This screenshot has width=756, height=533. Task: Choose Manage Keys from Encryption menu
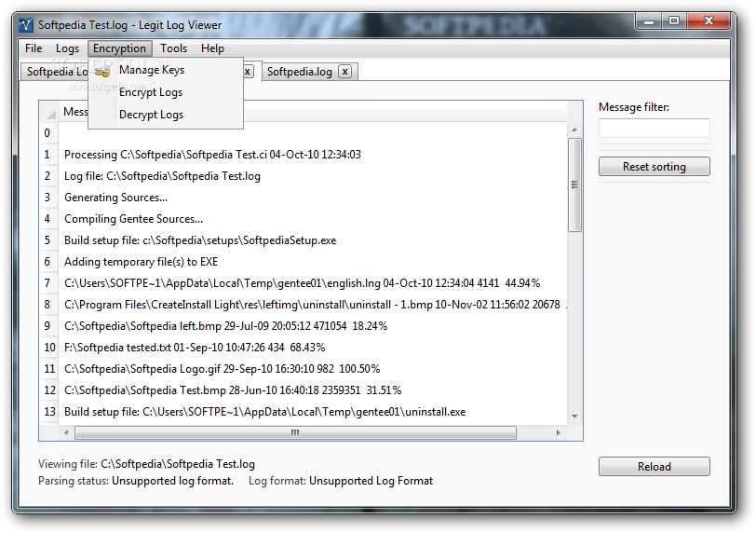point(166,70)
